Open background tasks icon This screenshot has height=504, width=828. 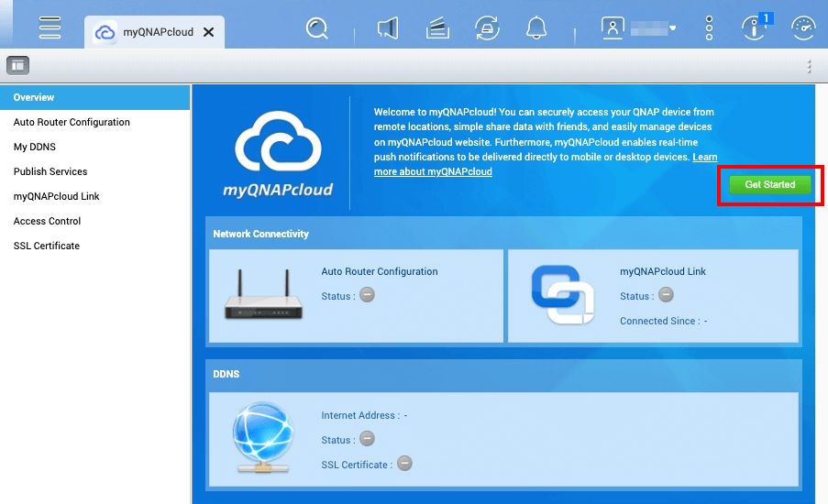pyautogui.click(x=437, y=29)
